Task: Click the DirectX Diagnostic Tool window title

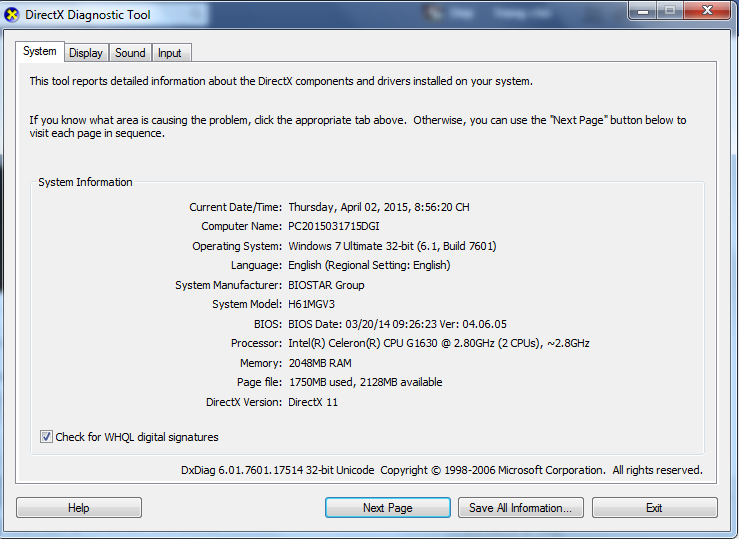Action: tap(88, 15)
